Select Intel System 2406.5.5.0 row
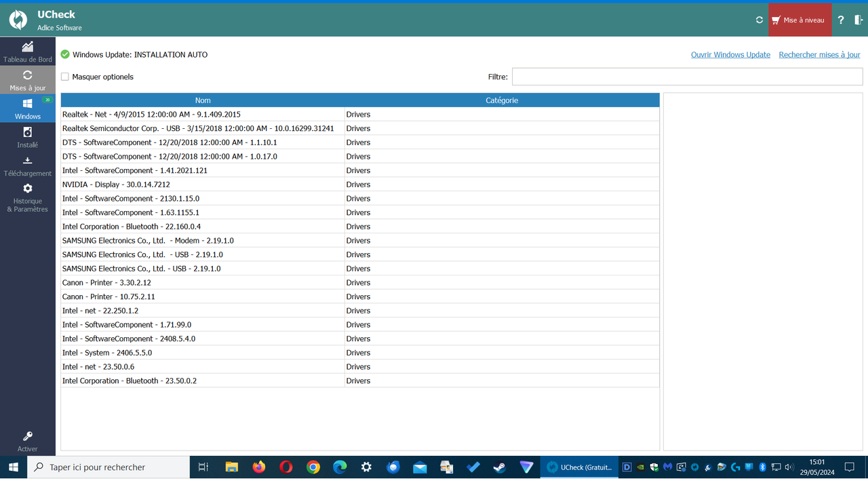The height and width of the screenshot is (481, 868). [360, 353]
